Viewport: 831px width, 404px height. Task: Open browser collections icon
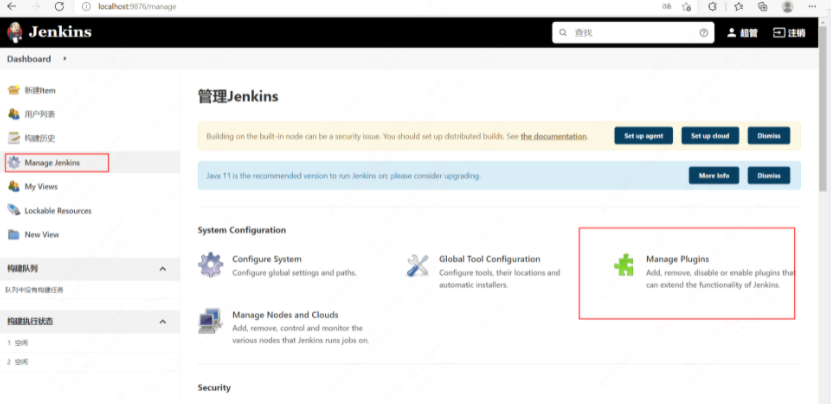click(763, 6)
